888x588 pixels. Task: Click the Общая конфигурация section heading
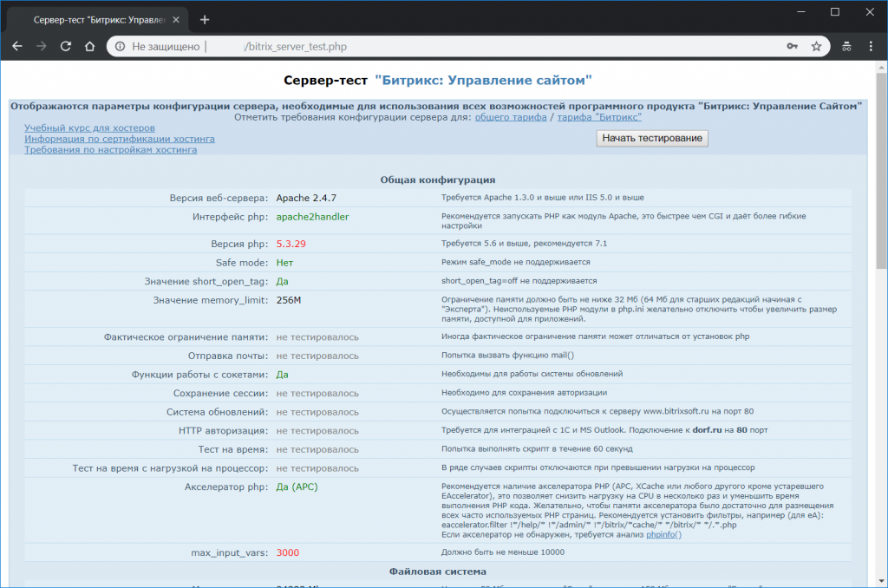[x=438, y=180]
